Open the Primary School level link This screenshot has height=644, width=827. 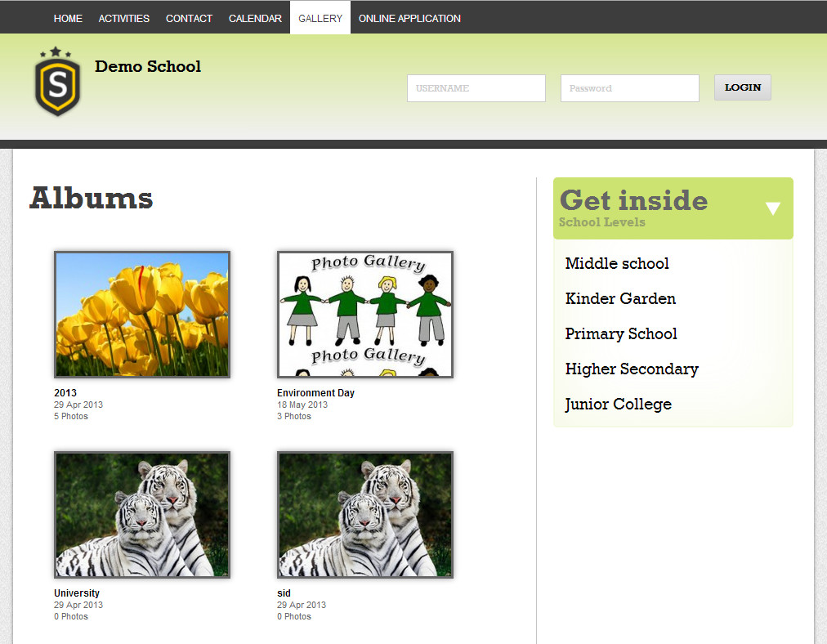pos(621,334)
